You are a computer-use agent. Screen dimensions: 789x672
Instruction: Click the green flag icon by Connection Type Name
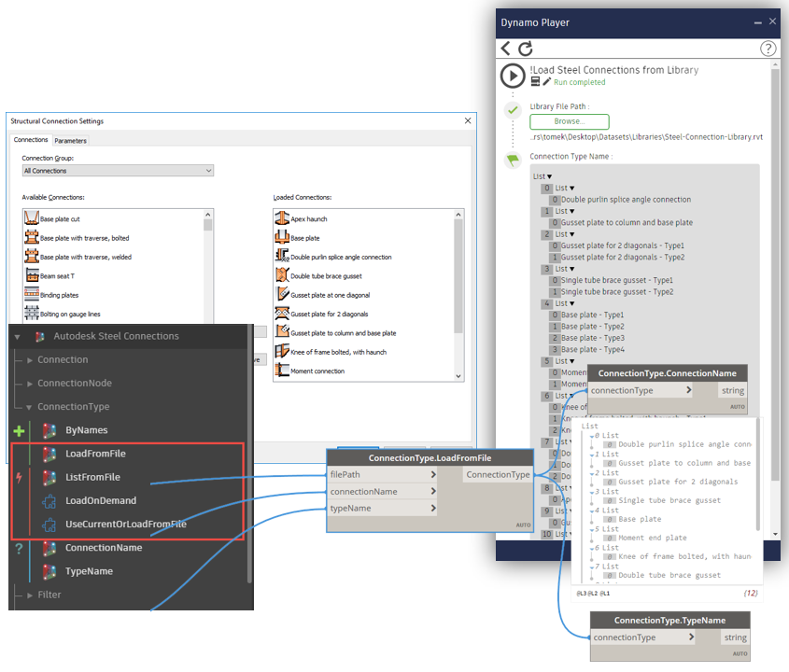pos(513,160)
